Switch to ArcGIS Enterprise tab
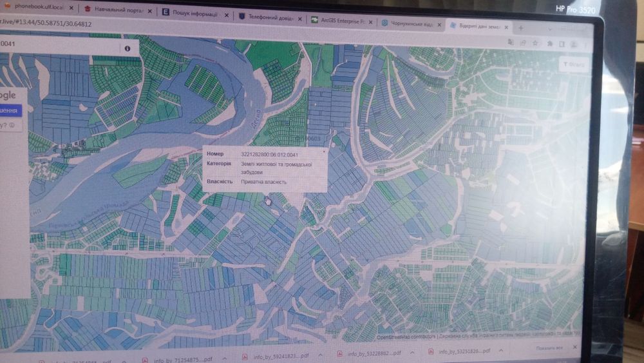Screen dimensions: 644x363 click(341, 21)
